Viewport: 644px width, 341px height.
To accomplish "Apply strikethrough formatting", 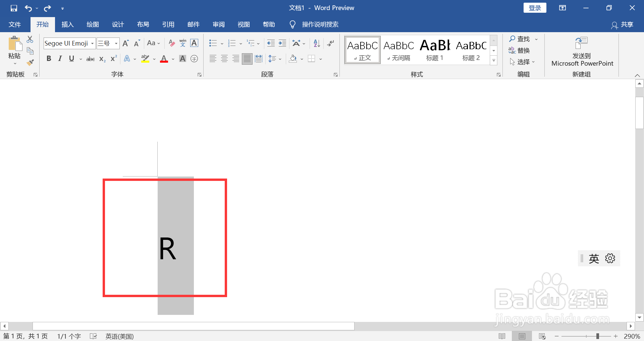I will coord(91,59).
